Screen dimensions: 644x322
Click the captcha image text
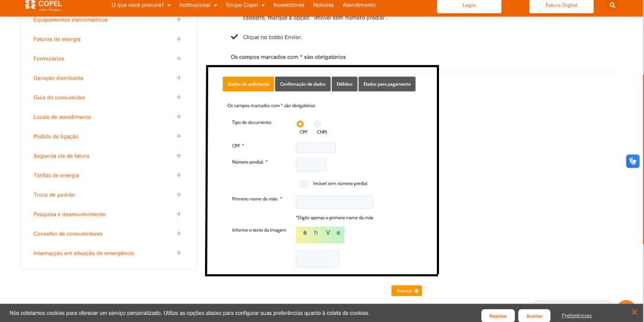pyautogui.click(x=320, y=235)
